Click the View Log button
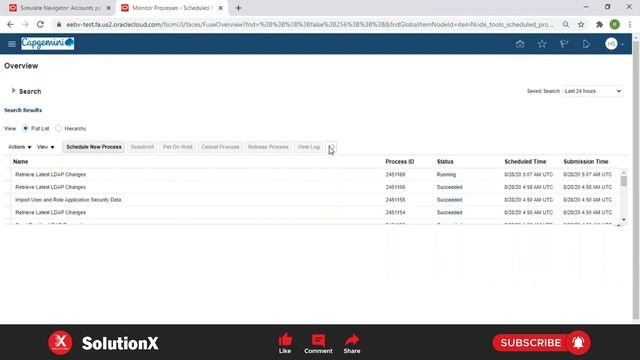Image resolution: width=640 pixels, height=360 pixels. 309,147
